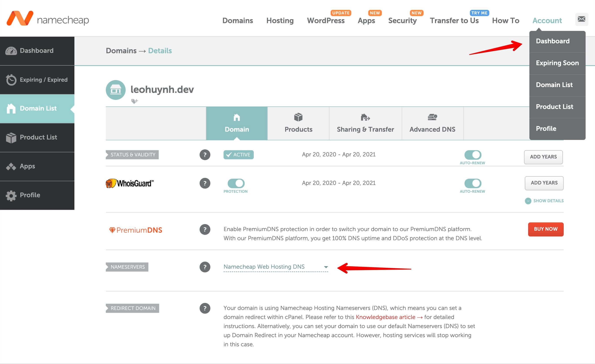Image resolution: width=595 pixels, height=364 pixels.
Task: Click the leohuynh.dev domain icon thumbnail
Action: (116, 89)
